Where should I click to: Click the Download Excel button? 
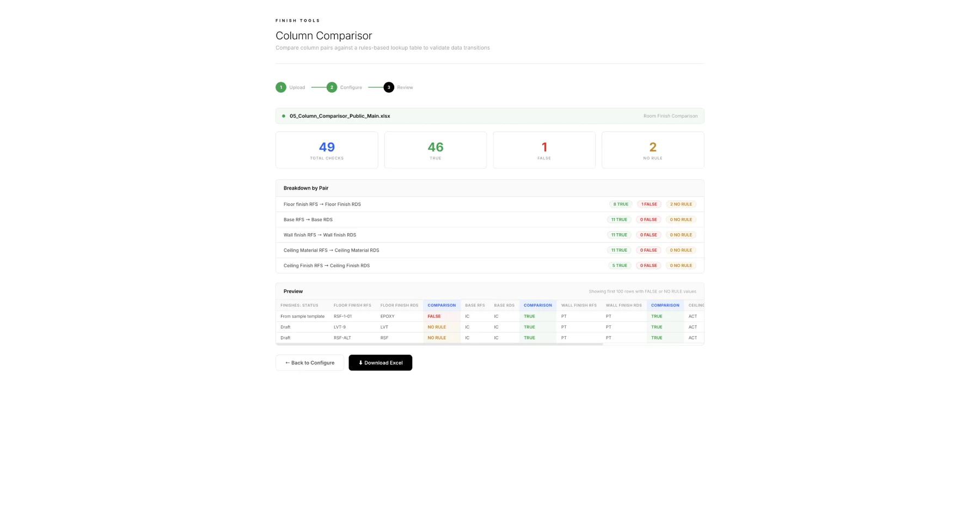pyautogui.click(x=380, y=362)
